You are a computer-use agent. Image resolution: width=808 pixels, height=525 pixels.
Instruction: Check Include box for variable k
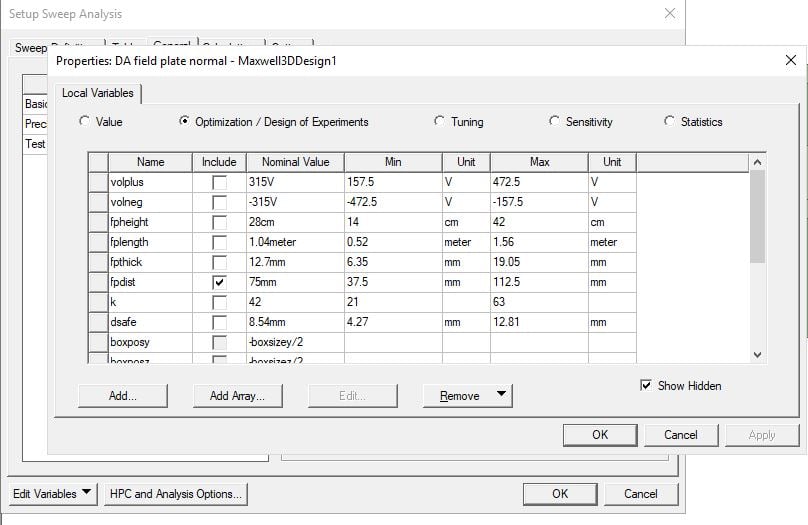(x=220, y=302)
